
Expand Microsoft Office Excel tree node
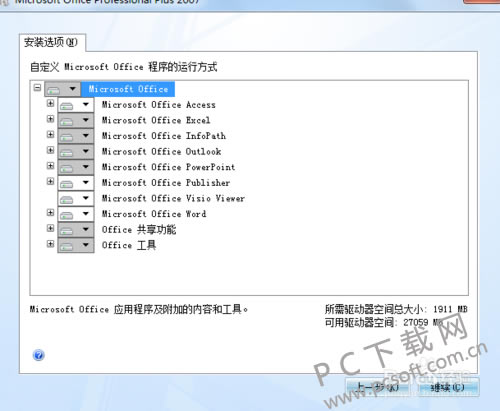click(x=50, y=119)
